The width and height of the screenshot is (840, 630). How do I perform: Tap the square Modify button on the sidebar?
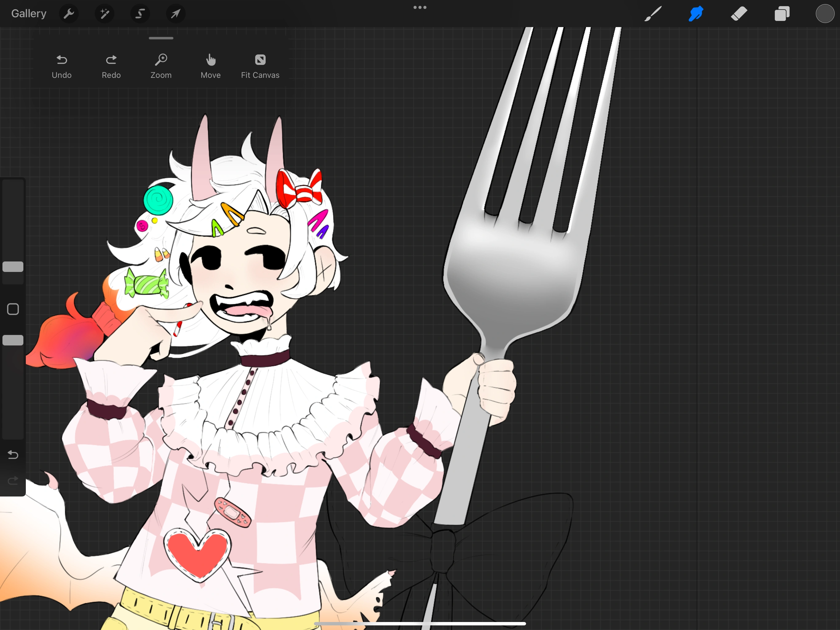(x=13, y=309)
